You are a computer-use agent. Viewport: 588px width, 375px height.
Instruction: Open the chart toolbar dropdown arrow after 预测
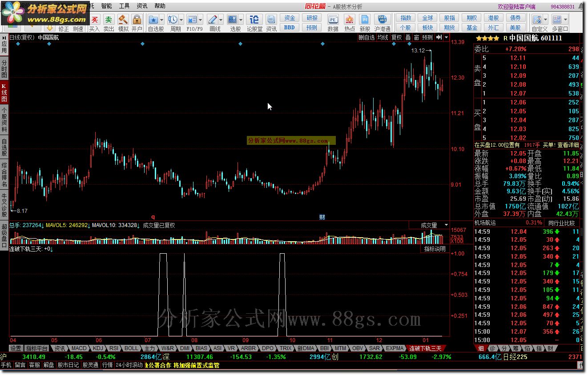pos(446,37)
